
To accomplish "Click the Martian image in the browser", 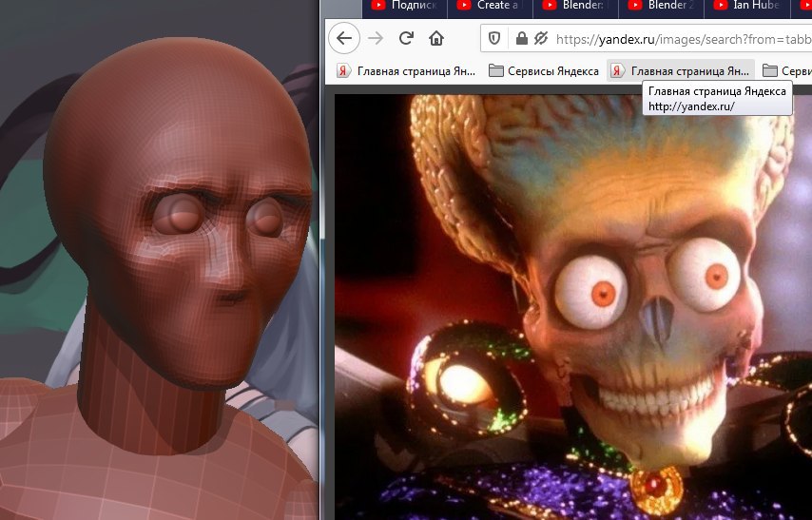I will (573, 307).
